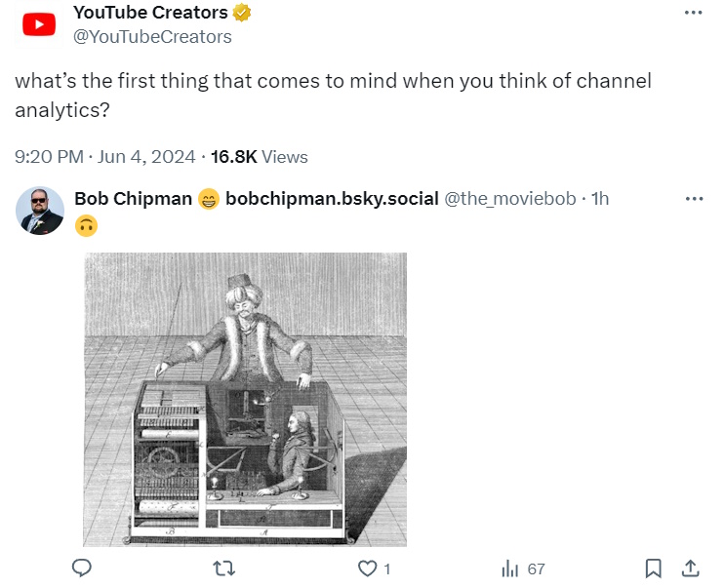Open the more options menu on Bob Chipman's reply
The image size is (724, 588).
[x=694, y=198]
